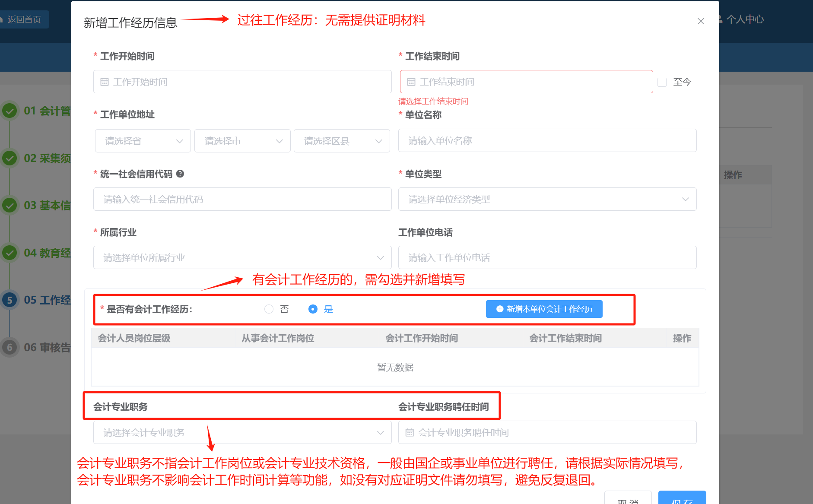Click green checkmark icon for step 01
813x504 pixels.
click(10, 111)
